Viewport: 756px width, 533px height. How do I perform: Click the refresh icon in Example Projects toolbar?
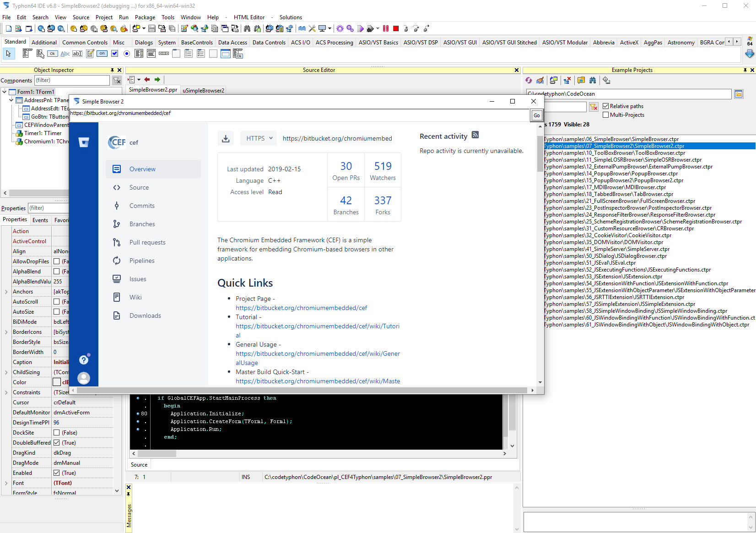tap(529, 80)
